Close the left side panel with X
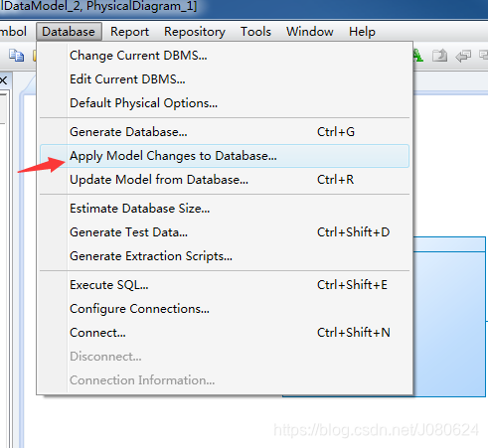This screenshot has width=488, height=448. tap(3, 80)
